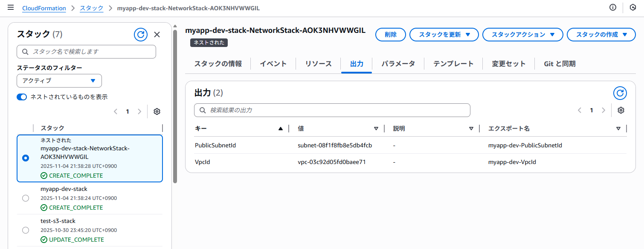Viewport: 644px width, 249px height.
Task: Expand the スタックアクション dropdown button
Action: 523,35
